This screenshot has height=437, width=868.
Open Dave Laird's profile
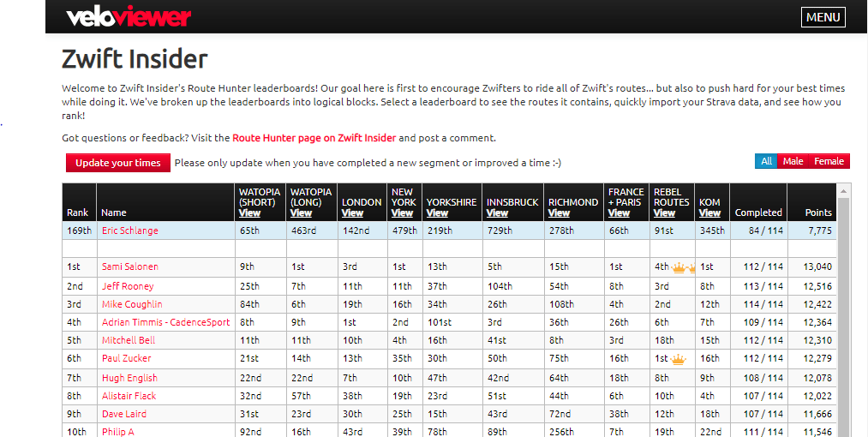[124, 414]
